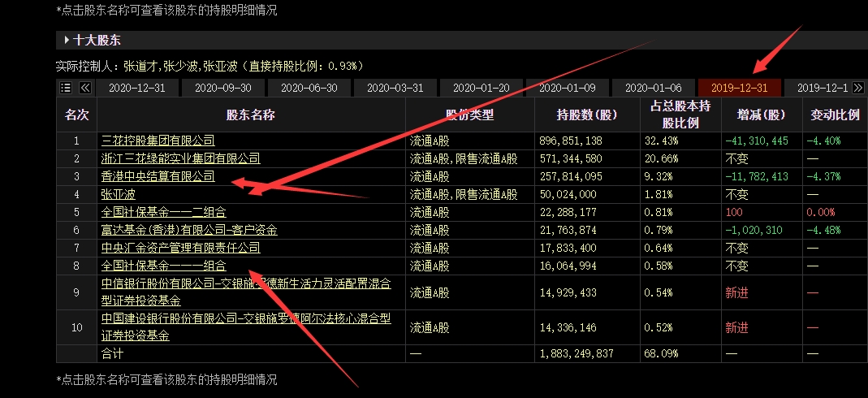Click the 股东名称 column header
The width and height of the screenshot is (868, 398).
click(x=251, y=115)
